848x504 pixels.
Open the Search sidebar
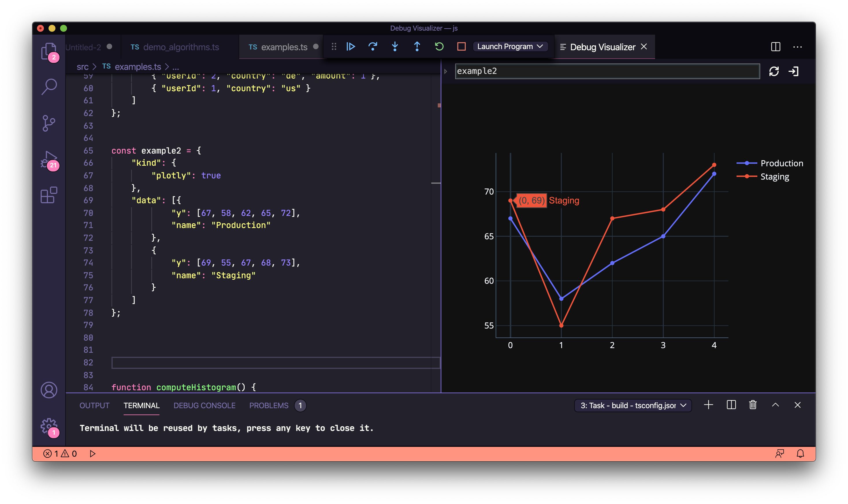(50, 87)
